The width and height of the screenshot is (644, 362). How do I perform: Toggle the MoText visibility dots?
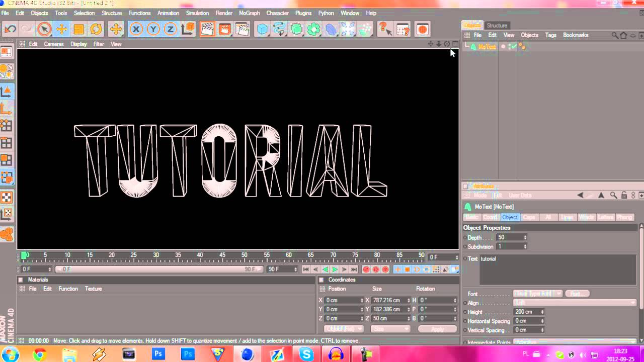click(x=509, y=47)
